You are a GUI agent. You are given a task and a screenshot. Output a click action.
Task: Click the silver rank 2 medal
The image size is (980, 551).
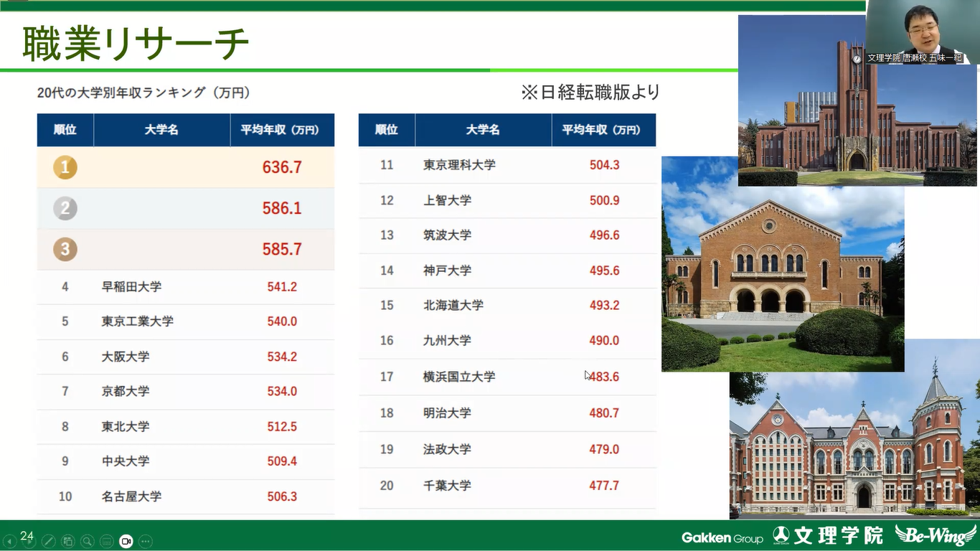(65, 208)
